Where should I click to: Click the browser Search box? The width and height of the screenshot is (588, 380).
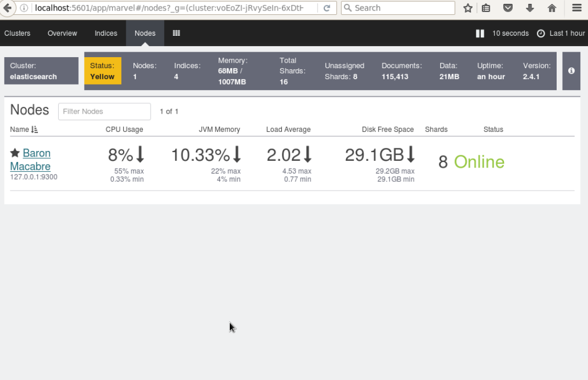coord(398,8)
